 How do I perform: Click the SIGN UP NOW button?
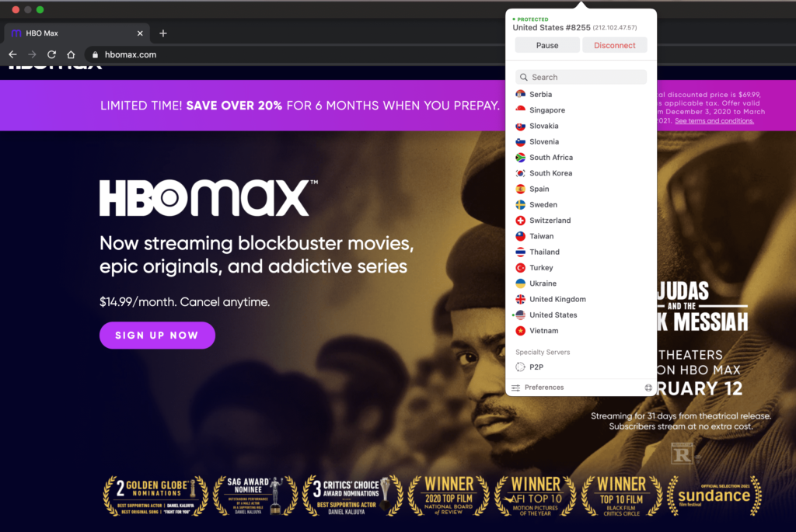tap(157, 336)
